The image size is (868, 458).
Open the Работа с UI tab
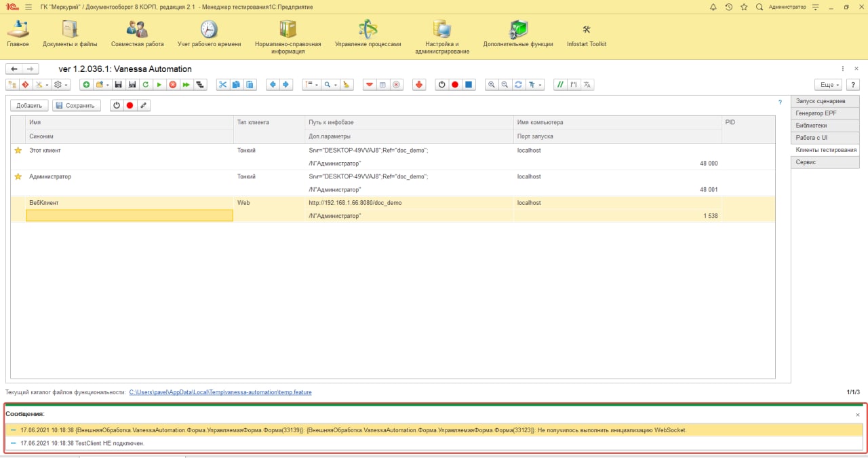pyautogui.click(x=825, y=138)
